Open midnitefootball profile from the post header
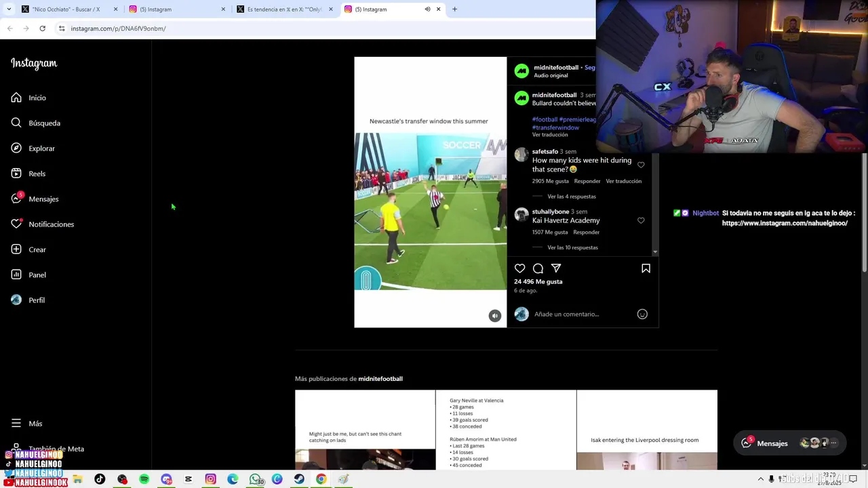Viewport: 868px width, 488px height. click(556, 68)
